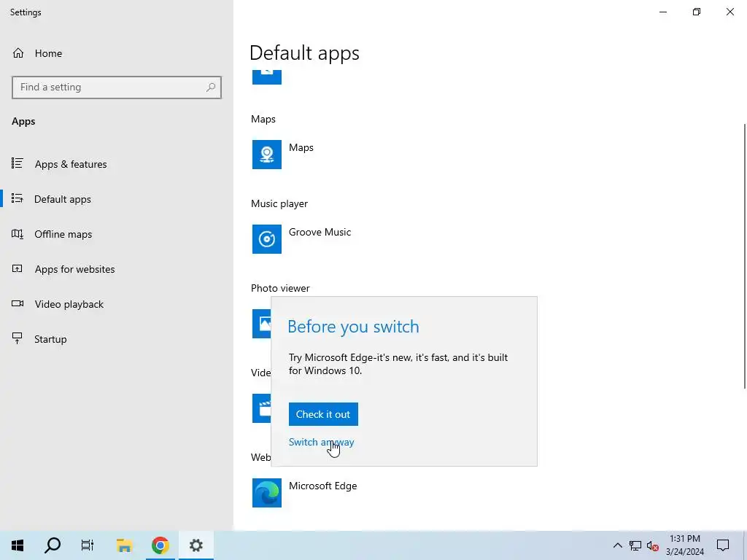747x560 pixels.
Task: Close the Settings window
Action: click(729, 12)
